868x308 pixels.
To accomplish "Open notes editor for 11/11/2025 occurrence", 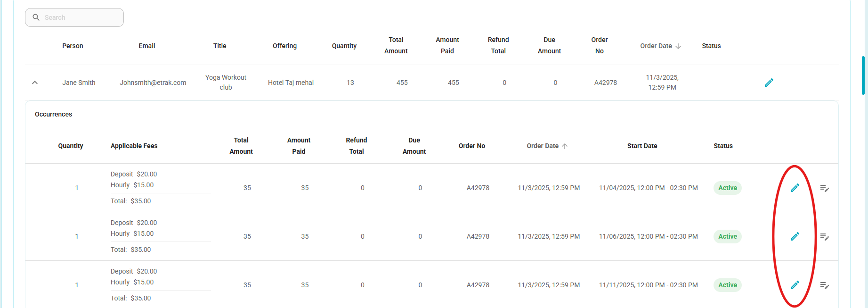I will (824, 285).
